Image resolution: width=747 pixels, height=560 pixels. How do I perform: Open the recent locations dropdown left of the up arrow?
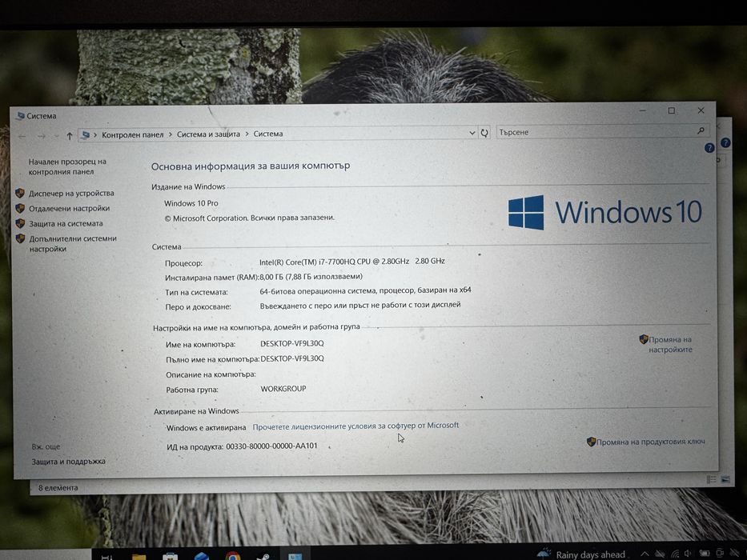pyautogui.click(x=56, y=137)
